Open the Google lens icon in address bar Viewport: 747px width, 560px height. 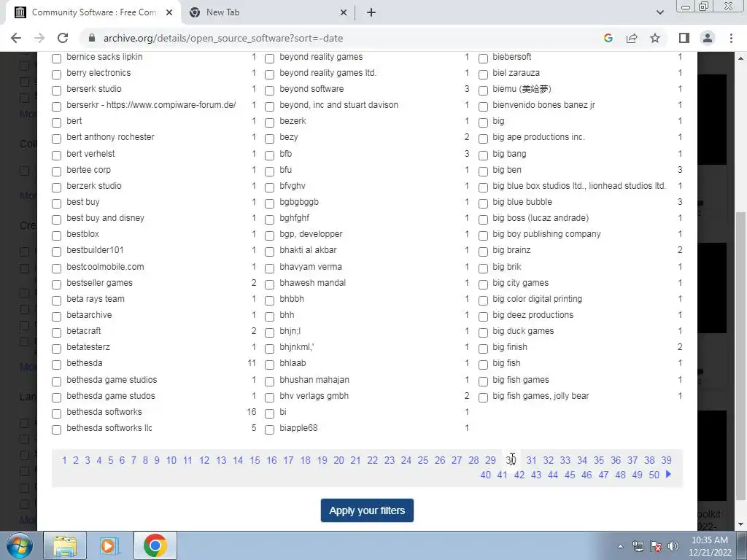pyautogui.click(x=608, y=38)
